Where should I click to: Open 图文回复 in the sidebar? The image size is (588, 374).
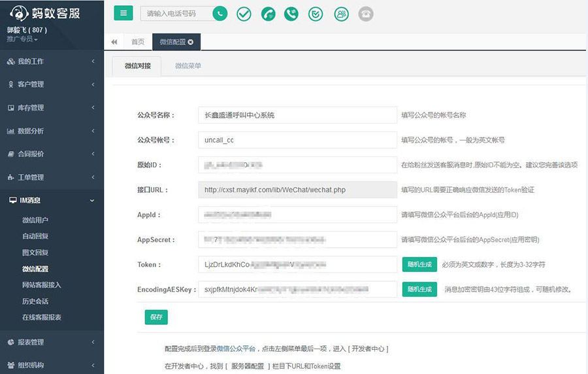pyautogui.click(x=35, y=252)
